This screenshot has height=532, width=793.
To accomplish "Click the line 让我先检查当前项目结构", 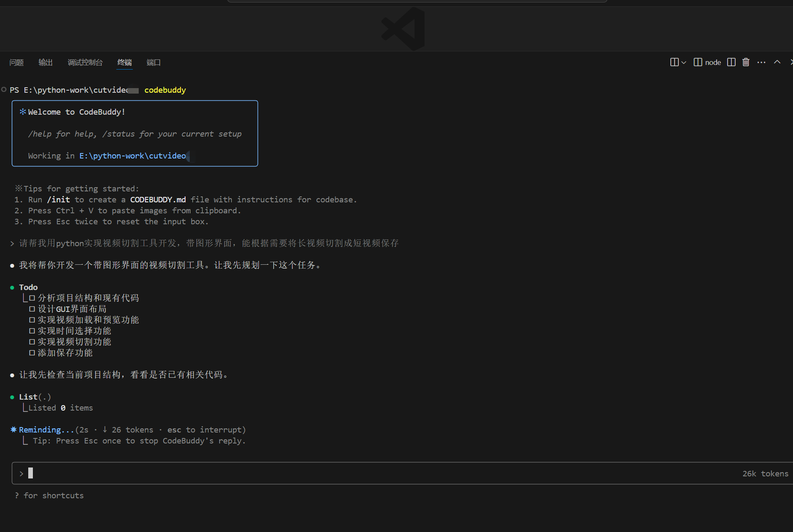I will coord(124,375).
